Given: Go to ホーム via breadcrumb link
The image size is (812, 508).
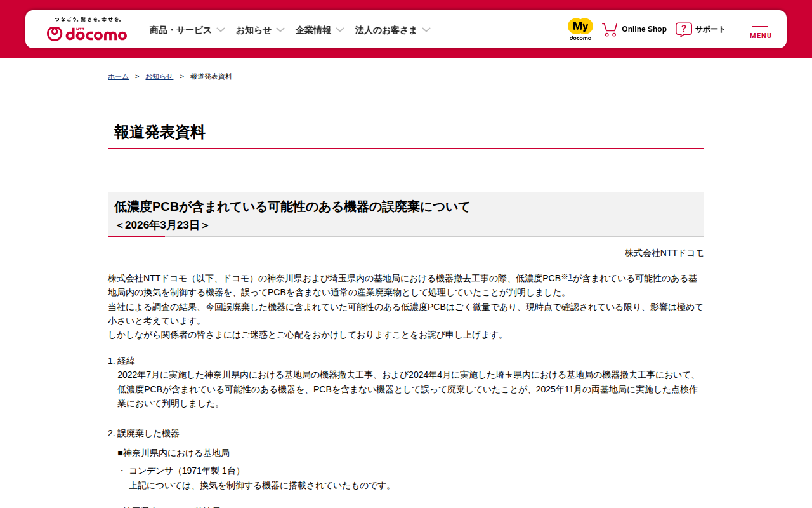Looking at the screenshot, I should coord(118,76).
